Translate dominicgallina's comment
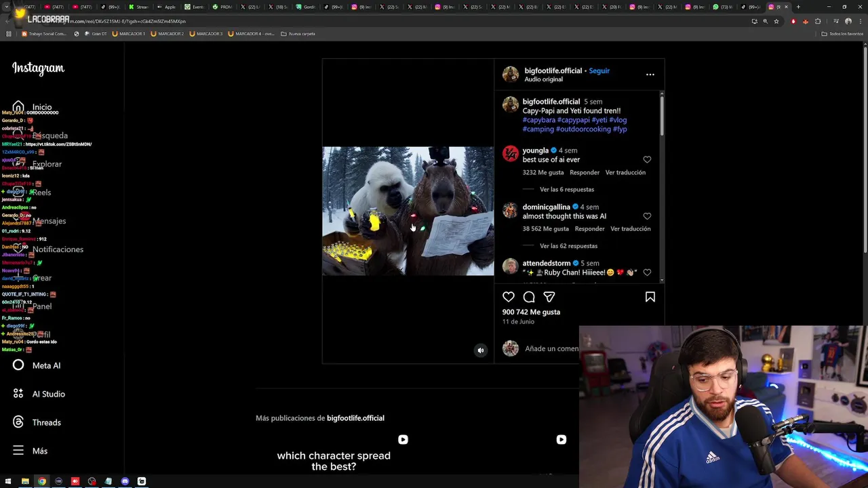The height and width of the screenshot is (488, 868). (631, 229)
